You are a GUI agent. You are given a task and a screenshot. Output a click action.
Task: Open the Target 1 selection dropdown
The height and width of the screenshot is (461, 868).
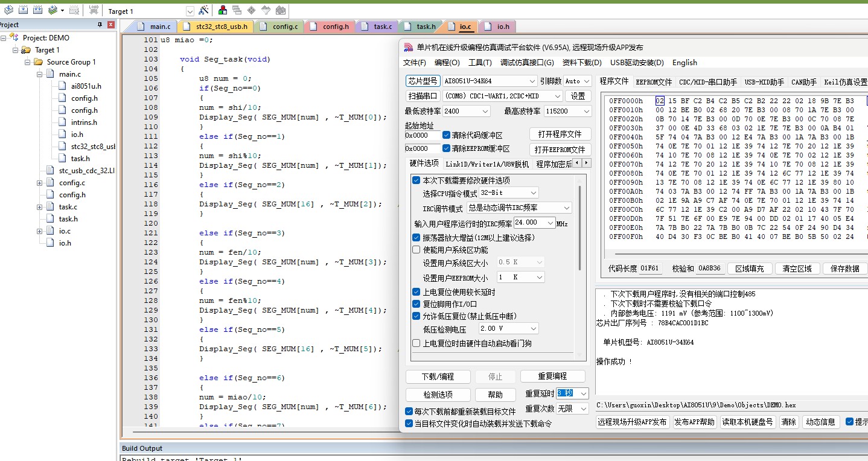[x=190, y=11]
